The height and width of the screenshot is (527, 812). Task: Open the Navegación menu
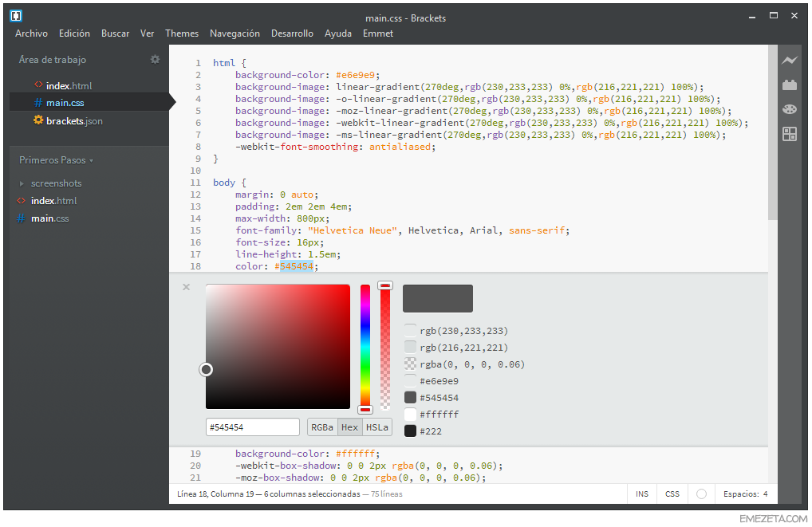(x=235, y=33)
